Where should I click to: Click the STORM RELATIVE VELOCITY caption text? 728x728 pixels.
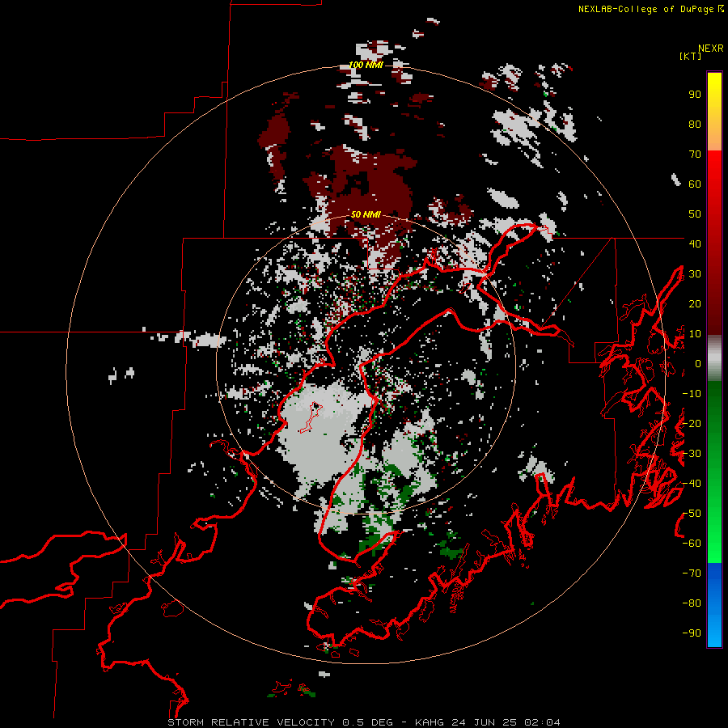coord(251,722)
